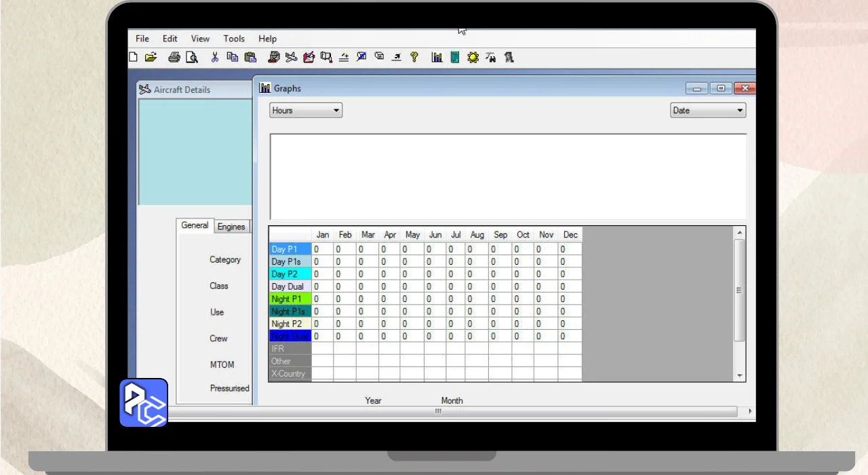Click the red logbook entry icon
868x475 pixels.
click(x=309, y=58)
